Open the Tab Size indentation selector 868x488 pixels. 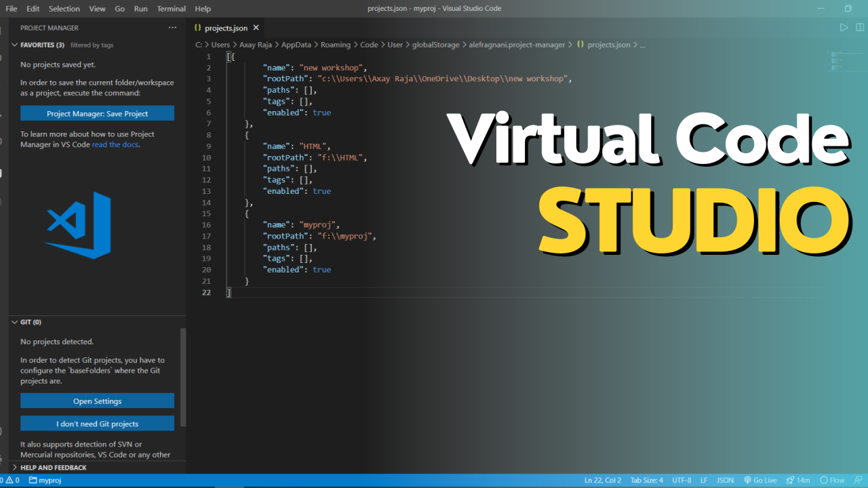[646, 480]
